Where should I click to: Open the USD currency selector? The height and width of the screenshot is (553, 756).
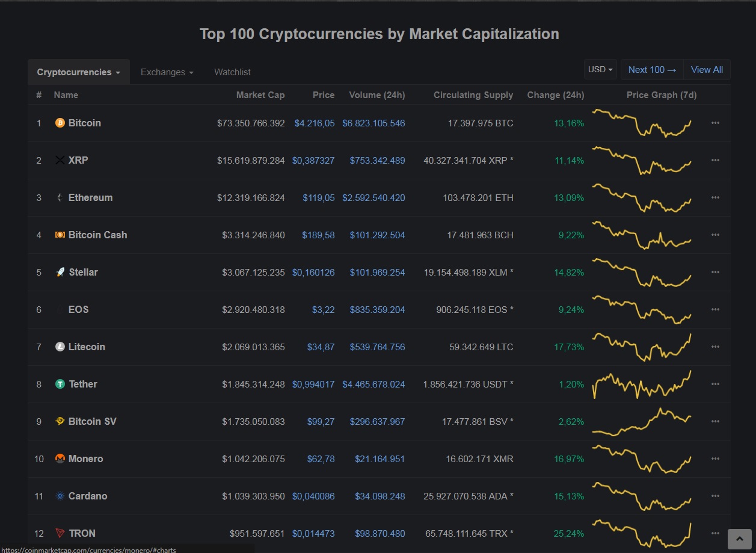tap(600, 70)
